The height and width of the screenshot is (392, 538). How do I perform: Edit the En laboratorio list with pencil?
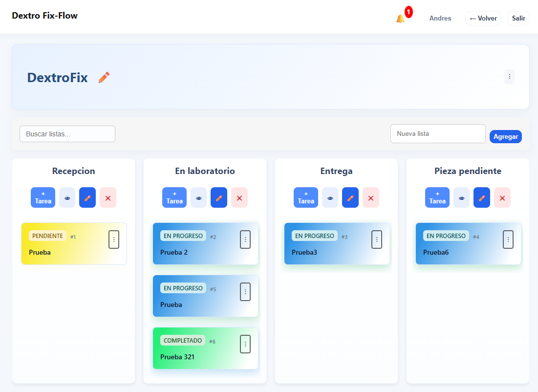coord(219,198)
